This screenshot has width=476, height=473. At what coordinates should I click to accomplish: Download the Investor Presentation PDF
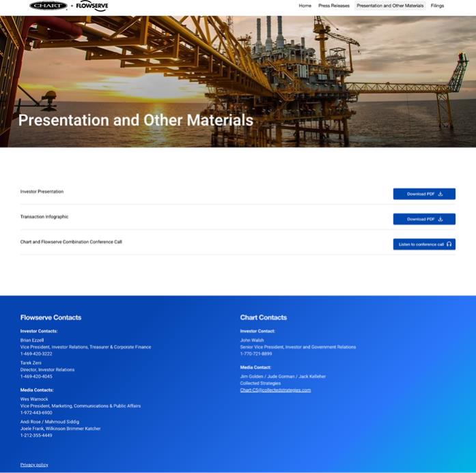pos(424,194)
